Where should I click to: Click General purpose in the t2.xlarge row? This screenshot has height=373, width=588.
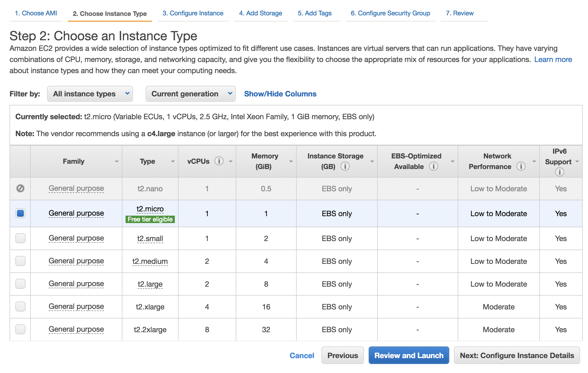pos(76,307)
